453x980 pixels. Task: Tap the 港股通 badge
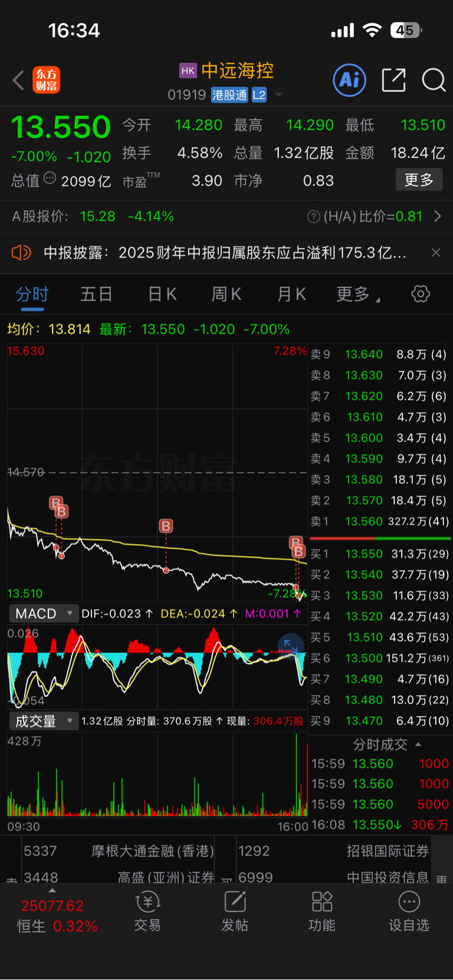(230, 95)
